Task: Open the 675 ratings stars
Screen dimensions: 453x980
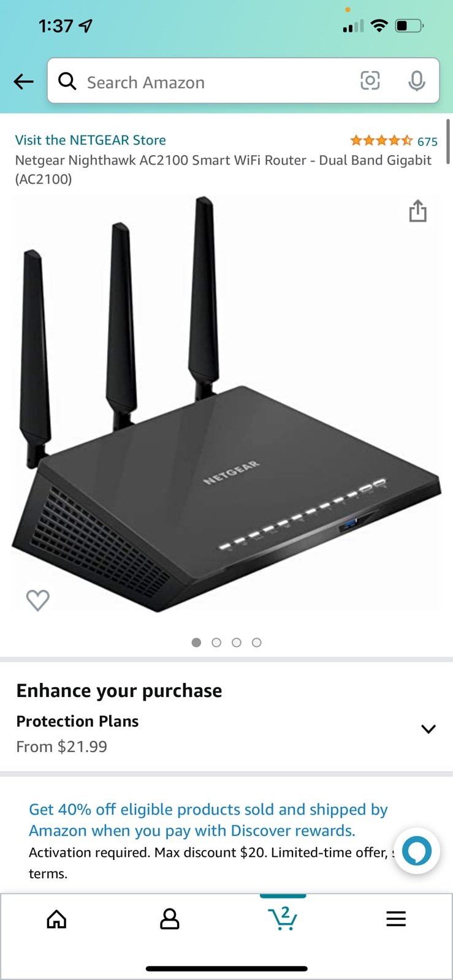Action: pyautogui.click(x=394, y=141)
